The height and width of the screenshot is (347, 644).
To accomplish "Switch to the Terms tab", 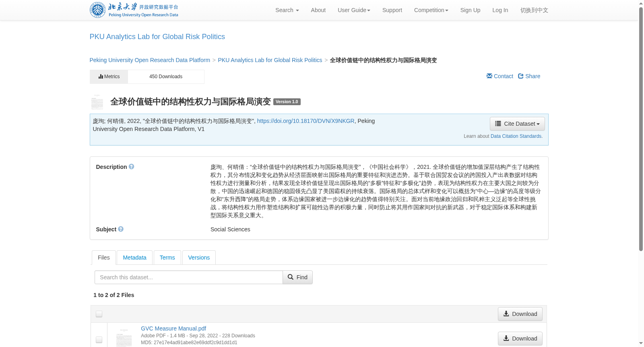I will 167,258.
